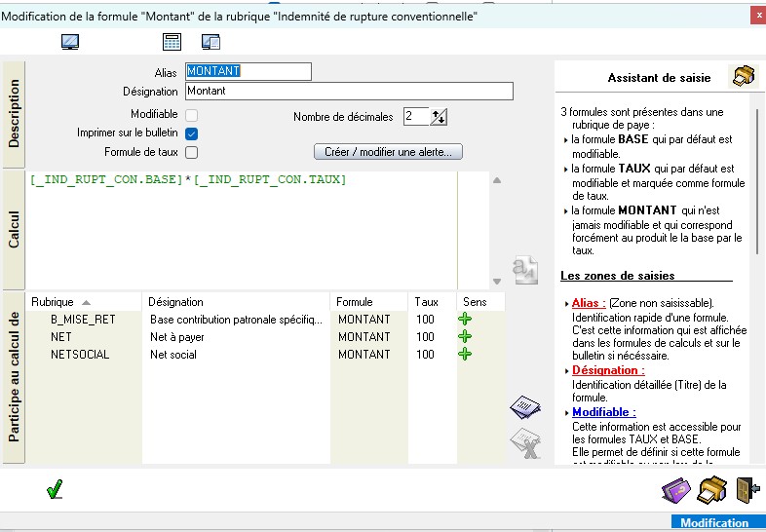
Task: Open the calculator tool icon
Action: pyautogui.click(x=172, y=42)
